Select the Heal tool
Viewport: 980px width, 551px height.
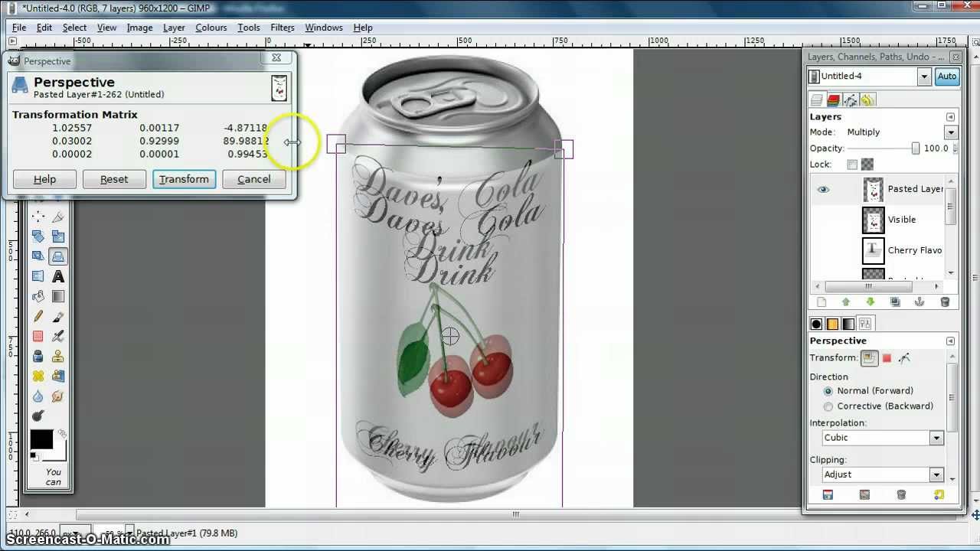pyautogui.click(x=38, y=376)
